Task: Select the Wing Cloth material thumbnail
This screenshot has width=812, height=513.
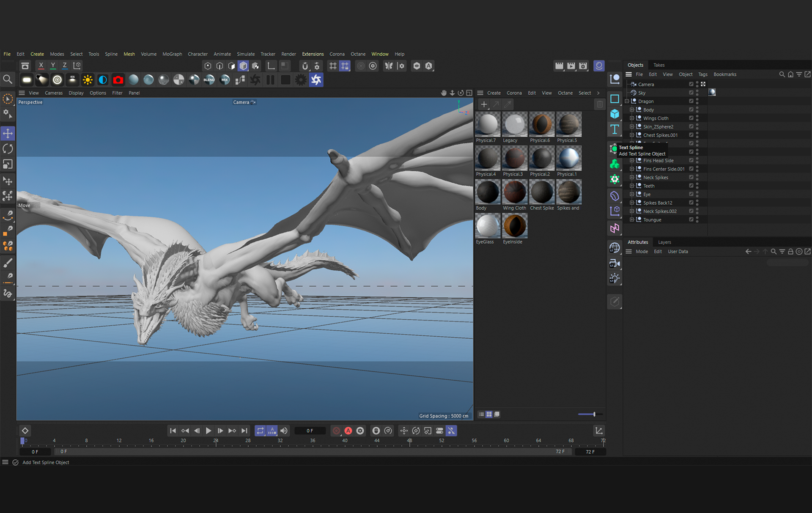Action: point(515,192)
